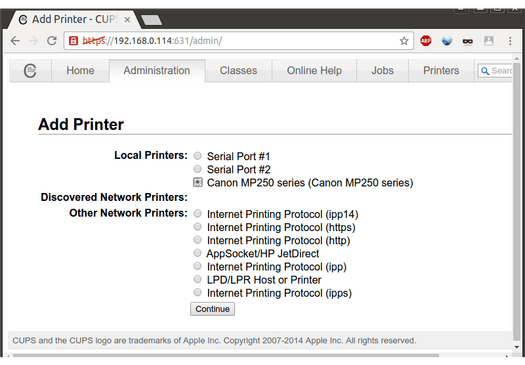This screenshot has height=365, width=525.
Task: Close the Add Printer browser tab
Action: click(x=127, y=20)
